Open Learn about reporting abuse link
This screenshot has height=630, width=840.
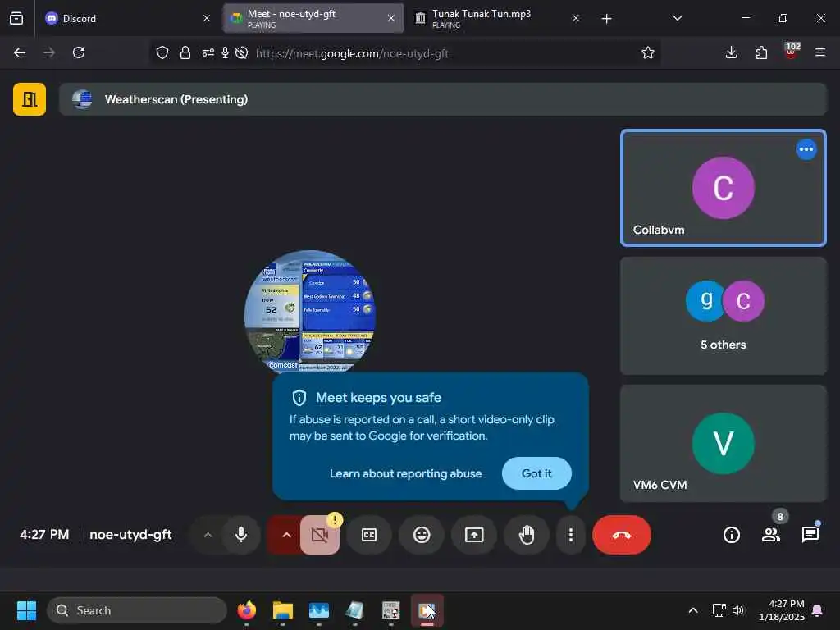[x=405, y=473]
